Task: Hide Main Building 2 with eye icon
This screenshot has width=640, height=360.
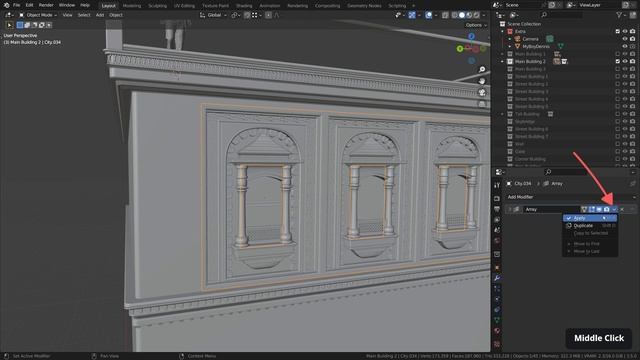Action: [x=625, y=62]
